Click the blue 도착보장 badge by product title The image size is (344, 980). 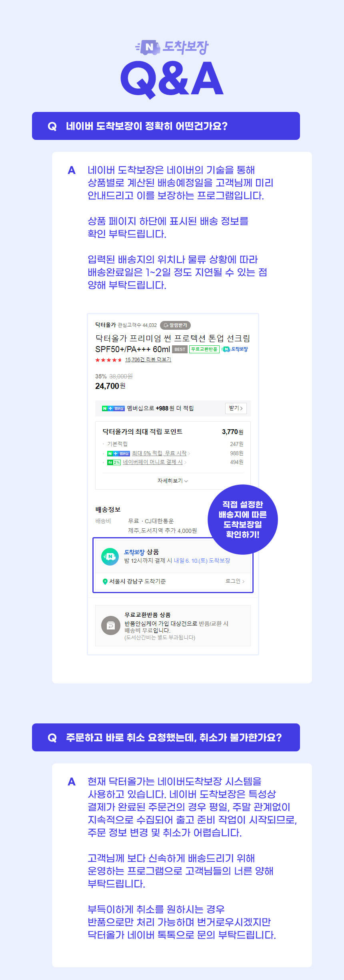[x=235, y=349]
